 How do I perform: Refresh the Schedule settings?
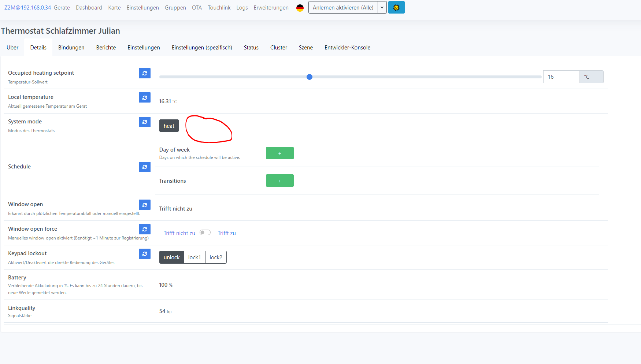(145, 167)
